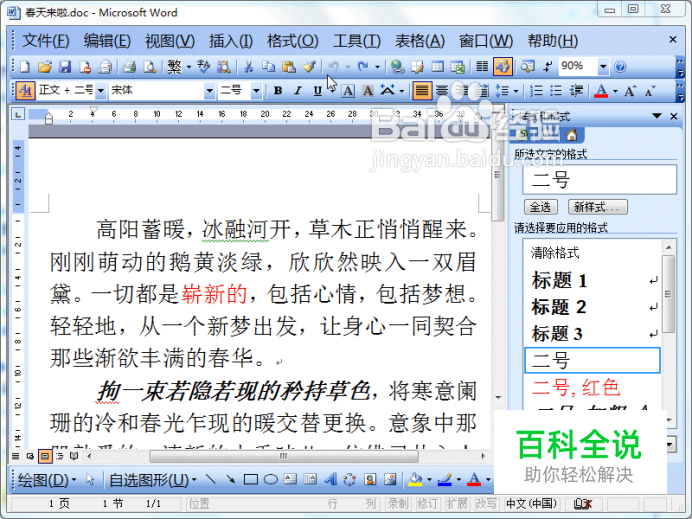Screen dimensions: 692x519
Task: Toggle the Styles and Formatting pane button
Action: [26, 91]
